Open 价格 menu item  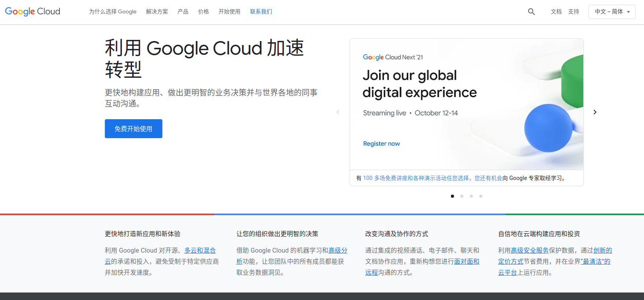[x=203, y=12]
